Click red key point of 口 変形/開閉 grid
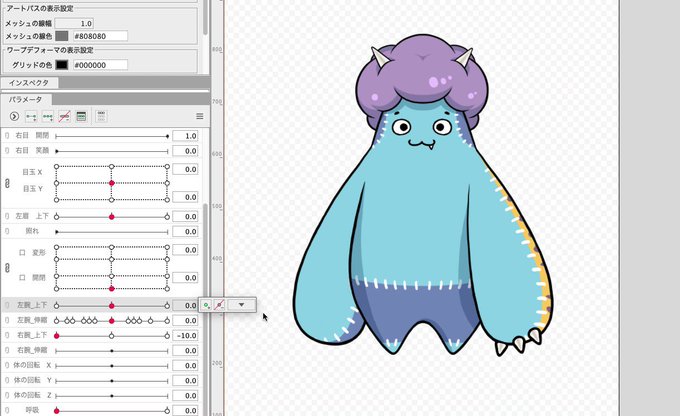Screen dimensions: 680x416 tap(111, 288)
